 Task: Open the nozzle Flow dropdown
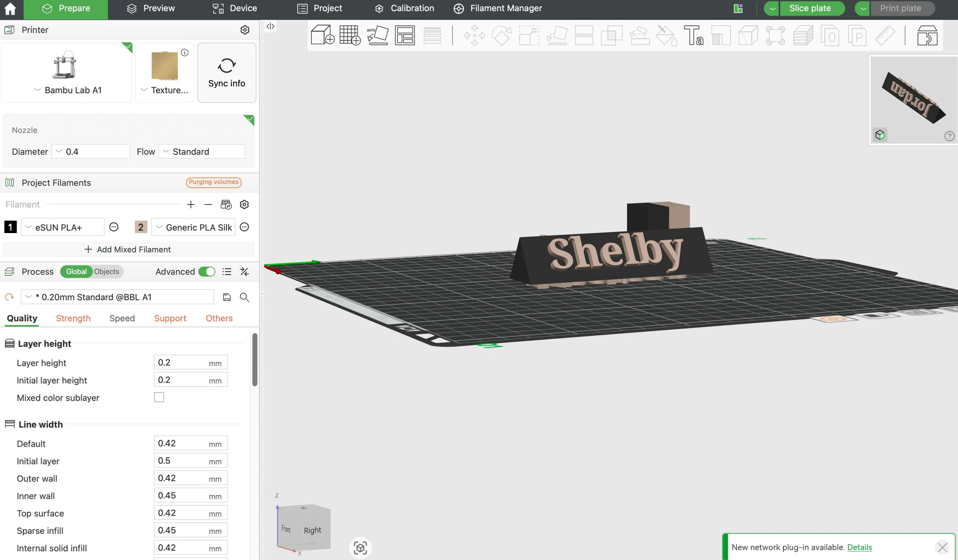(201, 151)
